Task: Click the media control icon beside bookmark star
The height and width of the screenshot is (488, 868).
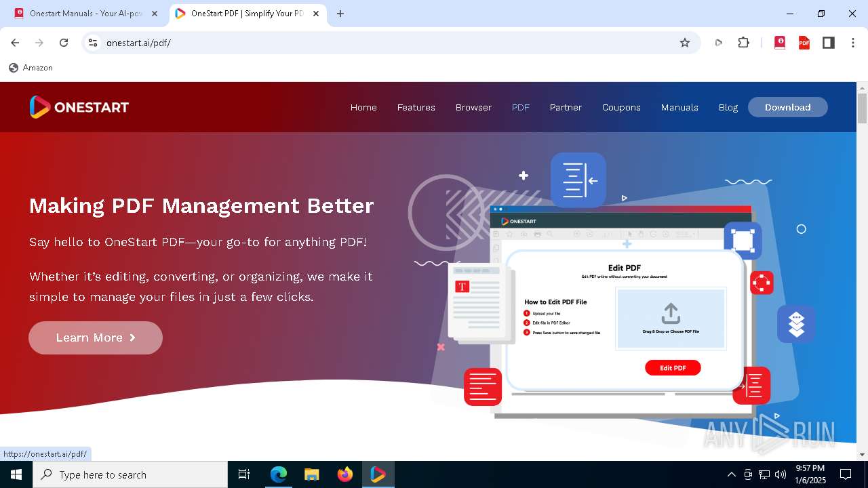Action: [x=719, y=43]
